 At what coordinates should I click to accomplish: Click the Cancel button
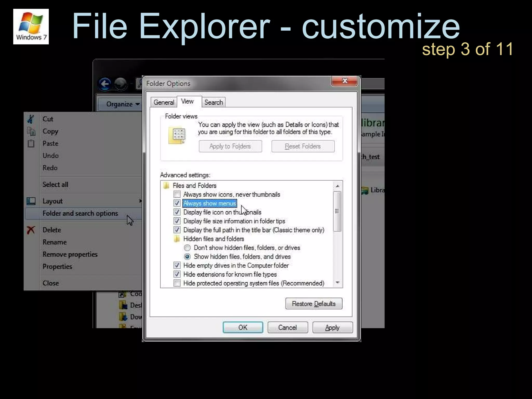point(288,327)
